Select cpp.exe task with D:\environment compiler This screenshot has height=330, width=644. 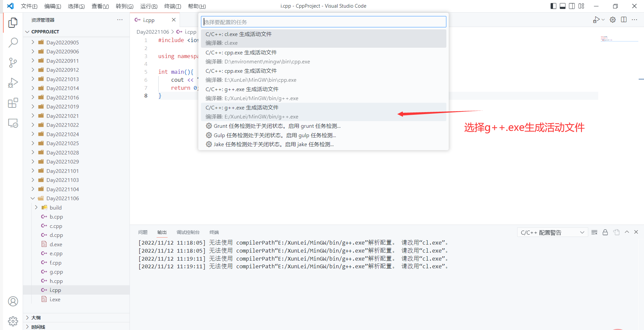point(324,57)
